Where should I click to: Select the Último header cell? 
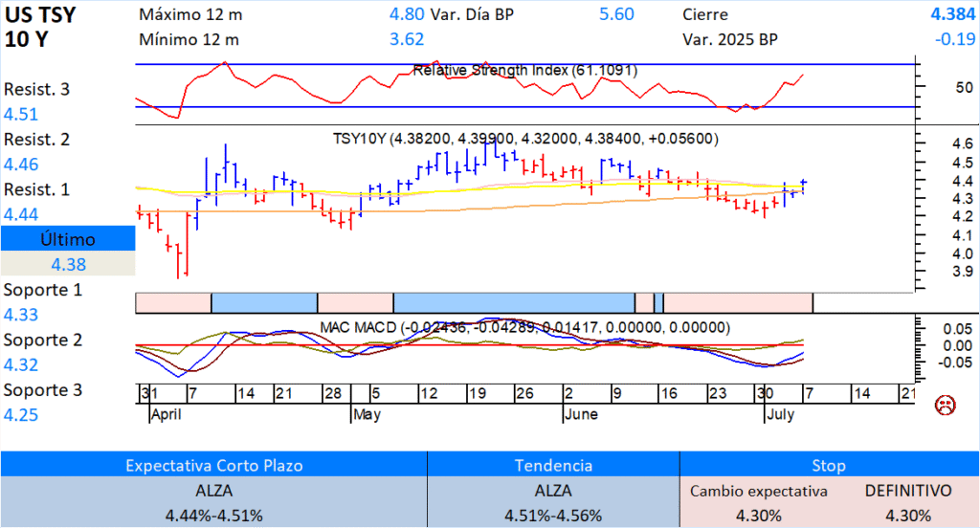point(68,239)
